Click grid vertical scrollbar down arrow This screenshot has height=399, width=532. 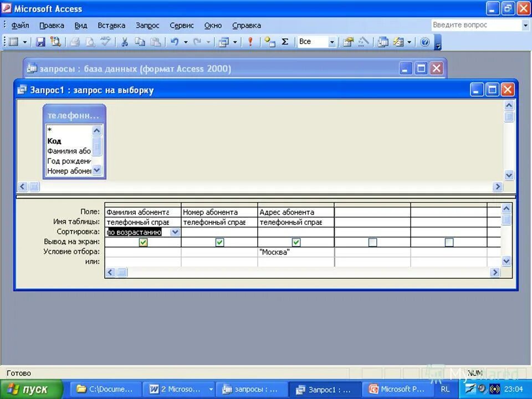(x=506, y=261)
